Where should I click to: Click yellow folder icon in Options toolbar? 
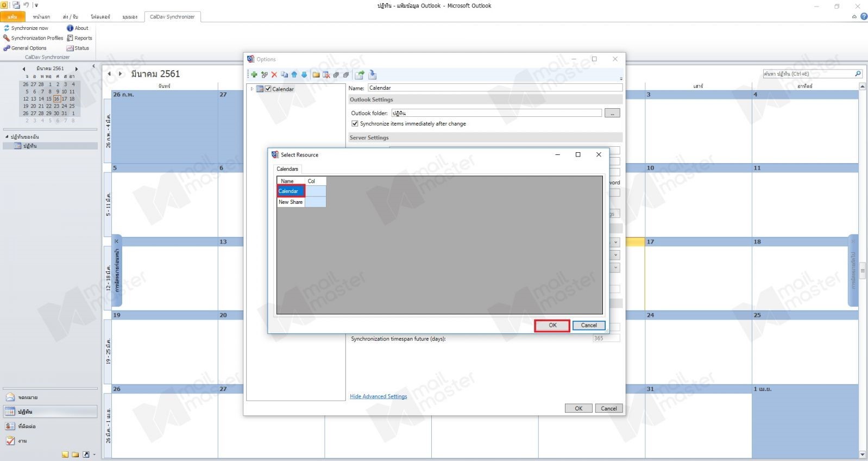[x=316, y=75]
